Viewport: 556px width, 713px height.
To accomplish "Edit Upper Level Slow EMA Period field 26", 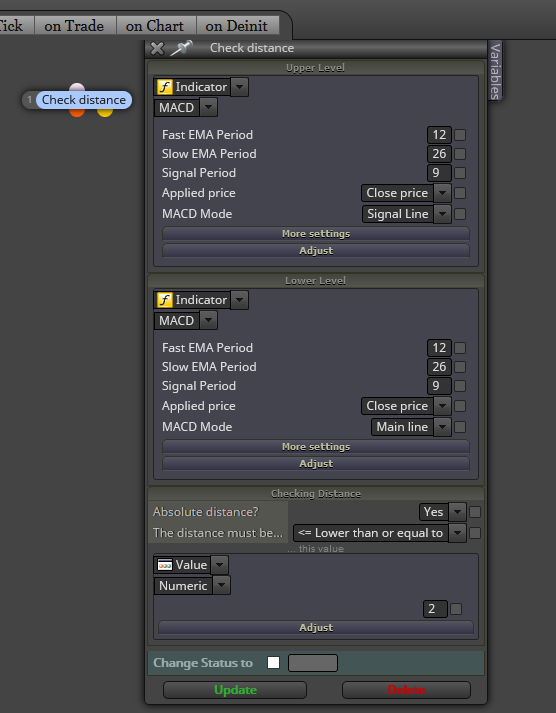I will (x=439, y=154).
